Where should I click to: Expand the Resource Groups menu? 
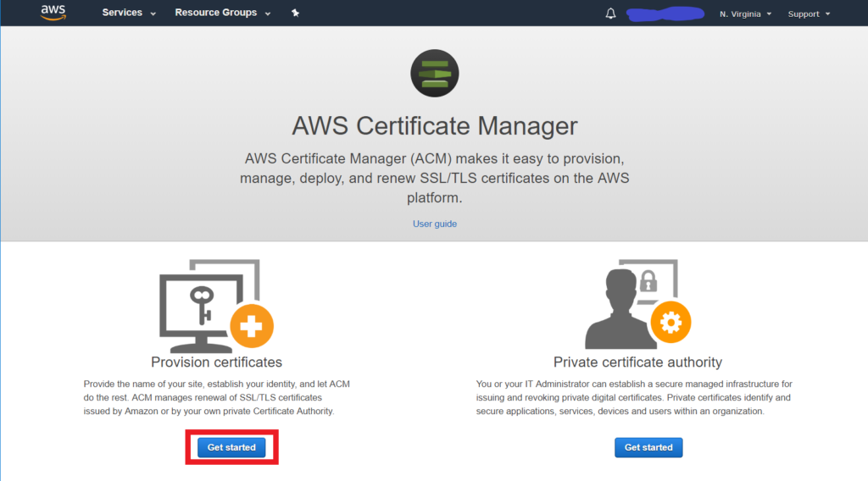223,13
